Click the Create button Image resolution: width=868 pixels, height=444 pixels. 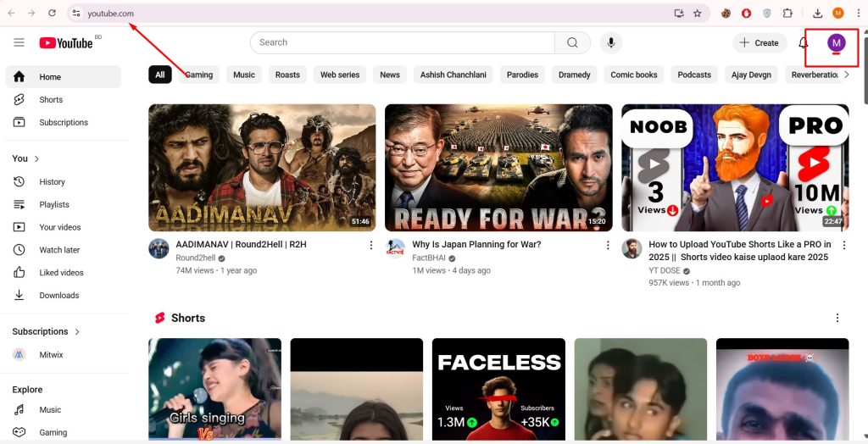point(759,43)
